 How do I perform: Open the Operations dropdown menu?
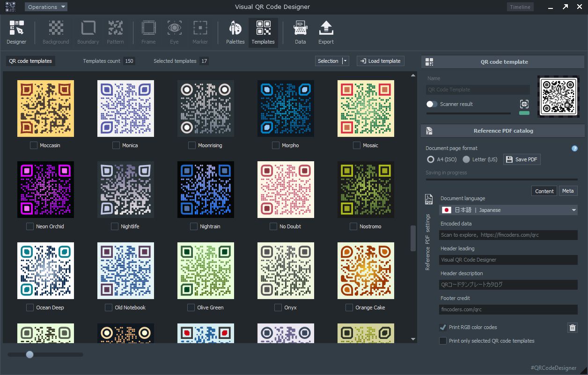click(46, 7)
